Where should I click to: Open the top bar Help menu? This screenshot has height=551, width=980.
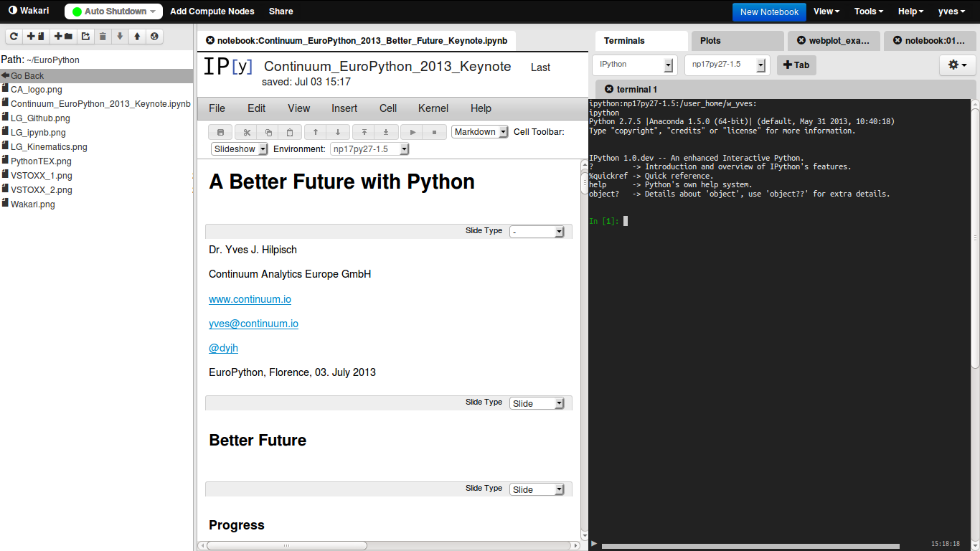pyautogui.click(x=910, y=11)
